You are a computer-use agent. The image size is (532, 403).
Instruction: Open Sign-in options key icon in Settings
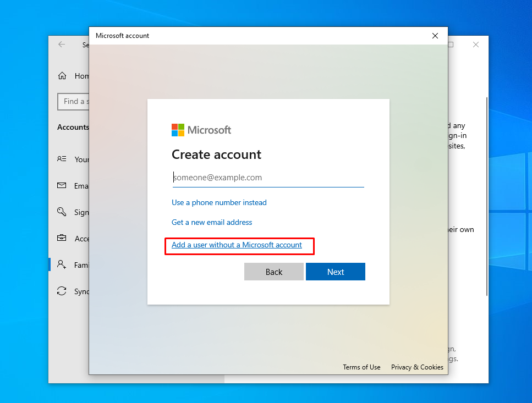point(62,212)
